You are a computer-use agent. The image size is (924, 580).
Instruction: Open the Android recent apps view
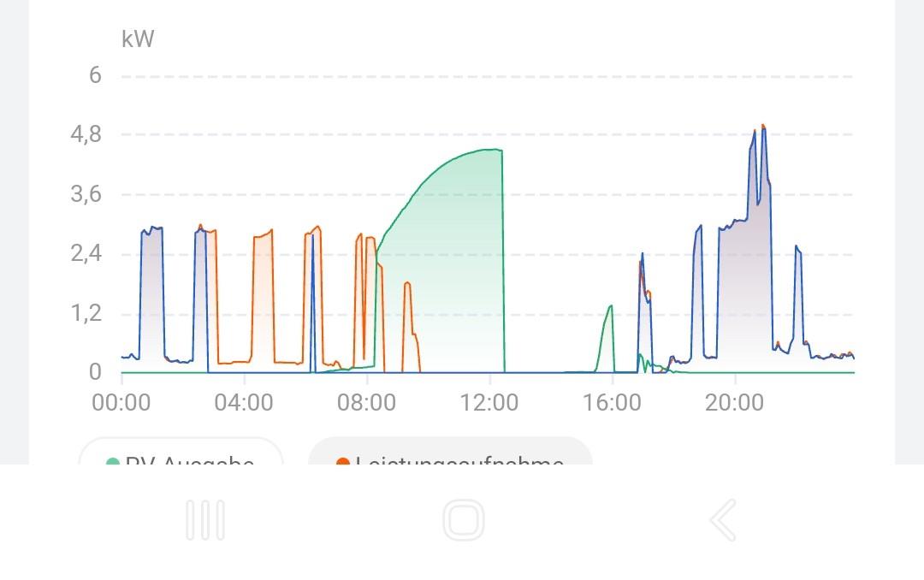pyautogui.click(x=205, y=520)
